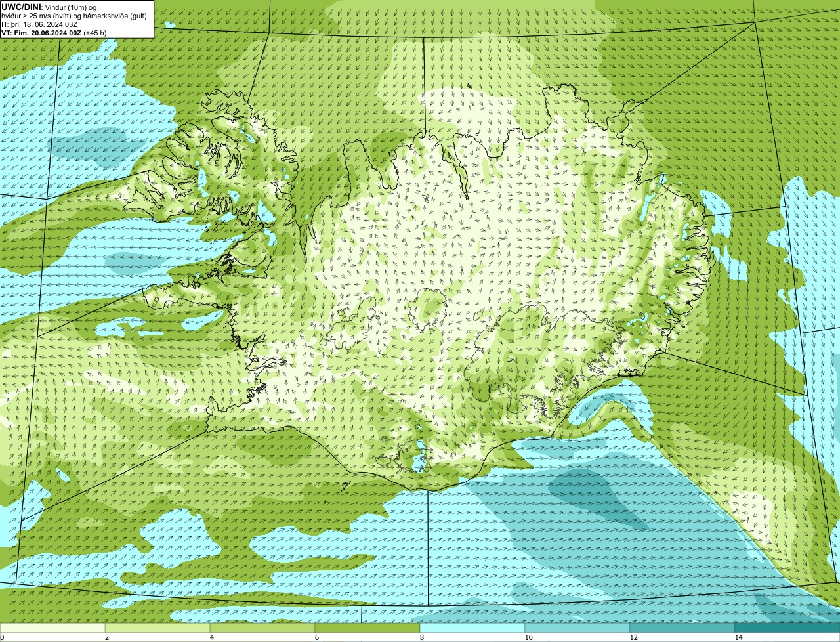Click the 12–14 m/s teal legend swatch
The width and height of the screenshot is (840, 642).
pyautogui.click(x=682, y=628)
